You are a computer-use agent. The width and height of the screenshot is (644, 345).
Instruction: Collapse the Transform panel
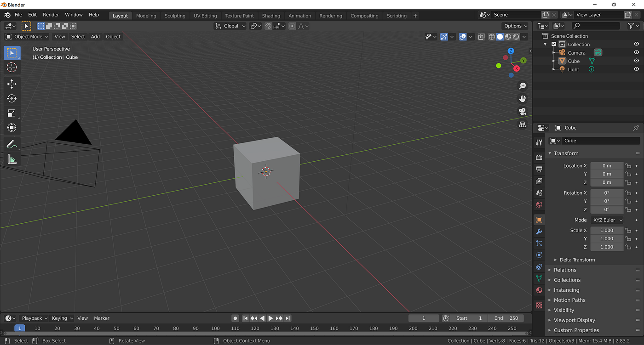(550, 153)
